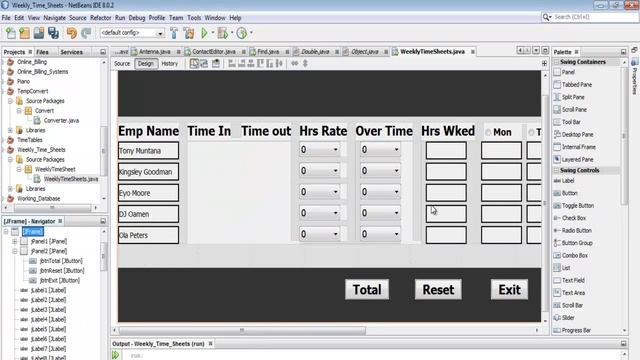Select the Radio Button palette item
The image size is (640, 360).
pyautogui.click(x=573, y=231)
